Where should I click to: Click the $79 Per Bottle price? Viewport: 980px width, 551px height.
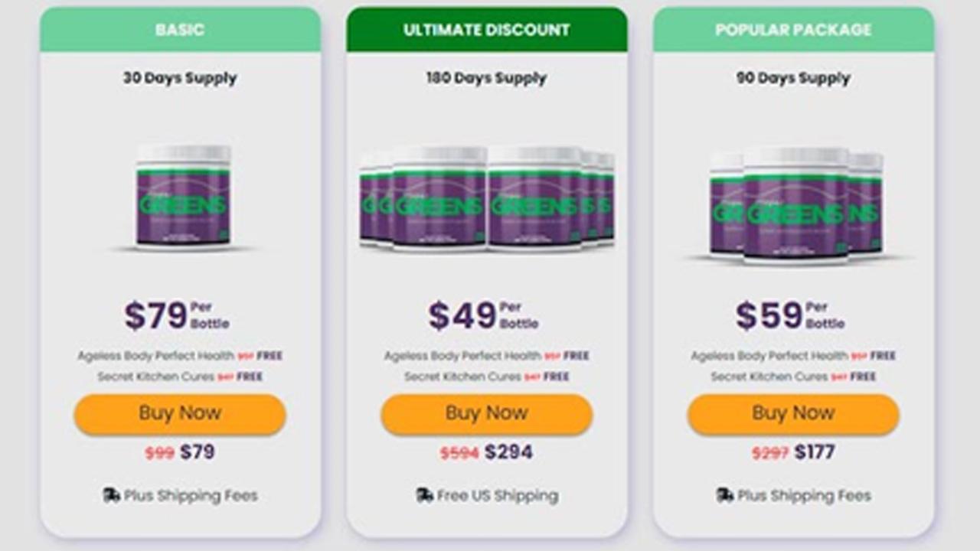click(177, 315)
